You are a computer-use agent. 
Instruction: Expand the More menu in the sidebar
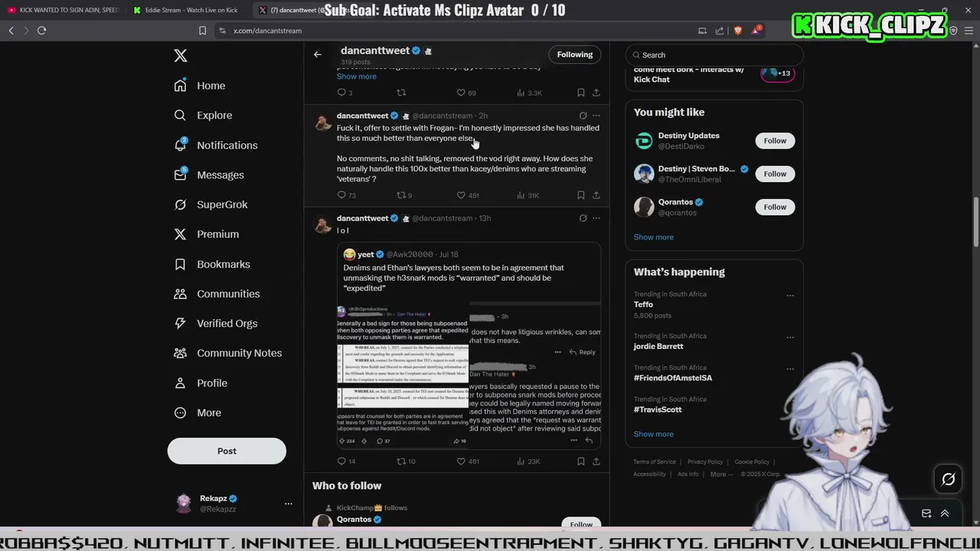197,412
